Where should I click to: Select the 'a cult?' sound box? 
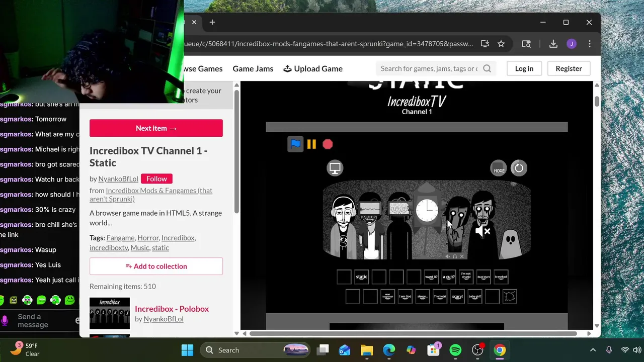(x=449, y=277)
